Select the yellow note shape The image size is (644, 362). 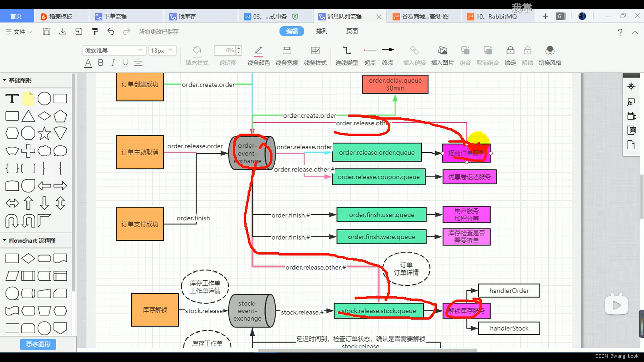[28, 98]
